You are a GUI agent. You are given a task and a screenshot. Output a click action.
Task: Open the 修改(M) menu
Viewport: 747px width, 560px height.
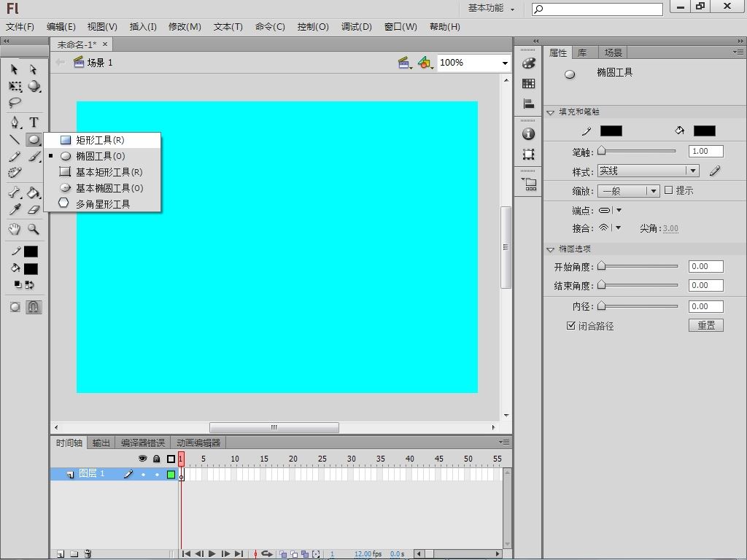[x=185, y=27]
